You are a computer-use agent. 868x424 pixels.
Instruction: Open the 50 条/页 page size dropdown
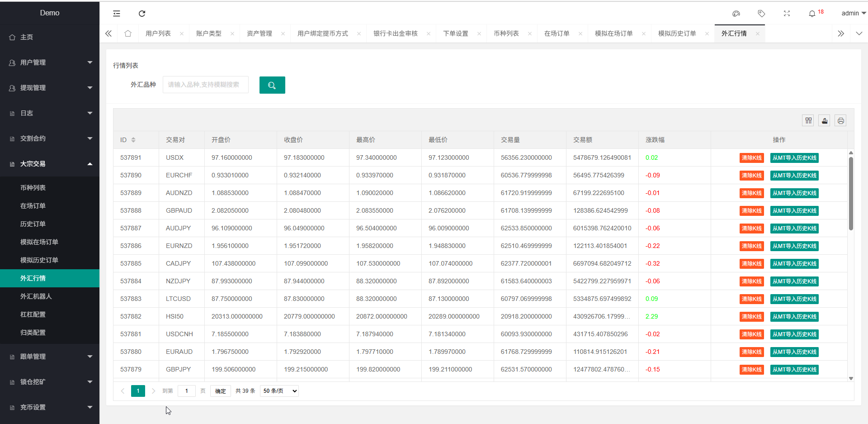[279, 391]
